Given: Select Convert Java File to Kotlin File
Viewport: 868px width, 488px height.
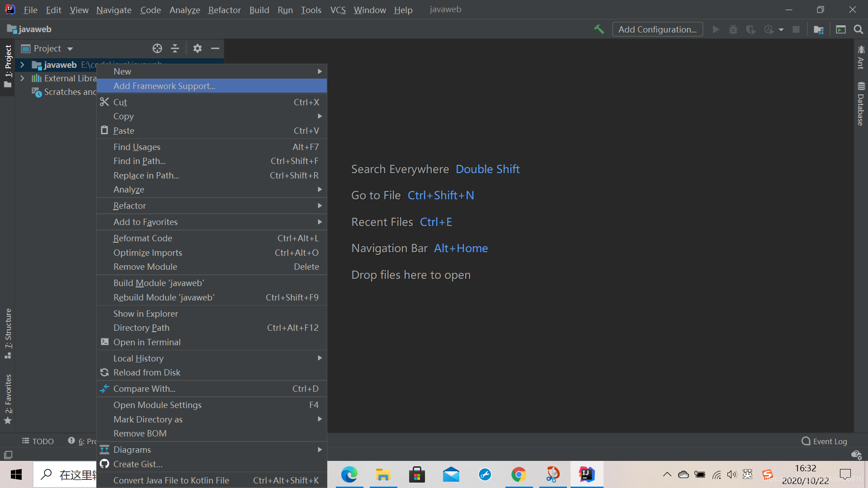Looking at the screenshot, I should click(x=212, y=480).
